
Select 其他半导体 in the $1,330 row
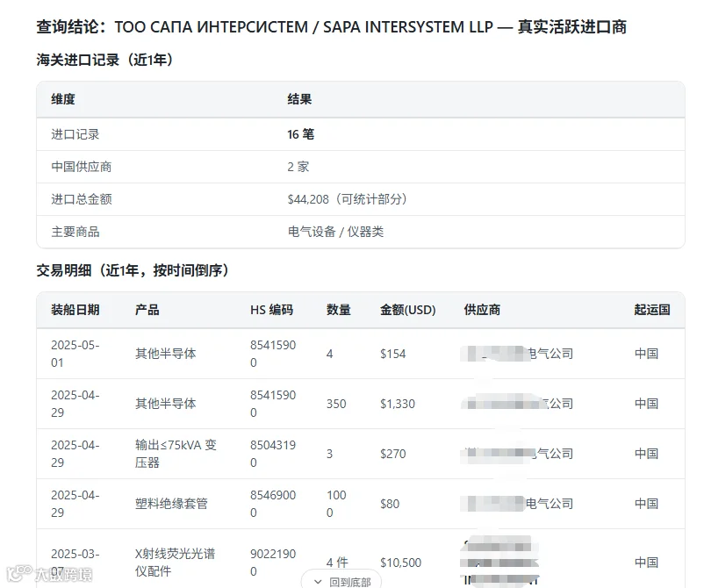point(165,404)
